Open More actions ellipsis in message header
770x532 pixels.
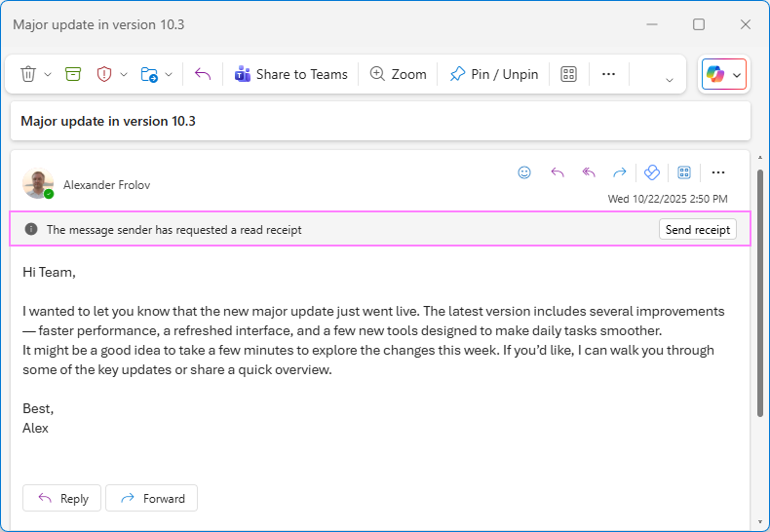[718, 172]
